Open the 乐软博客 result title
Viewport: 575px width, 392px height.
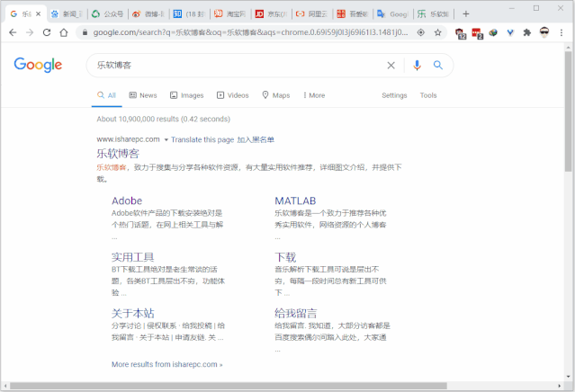(118, 154)
